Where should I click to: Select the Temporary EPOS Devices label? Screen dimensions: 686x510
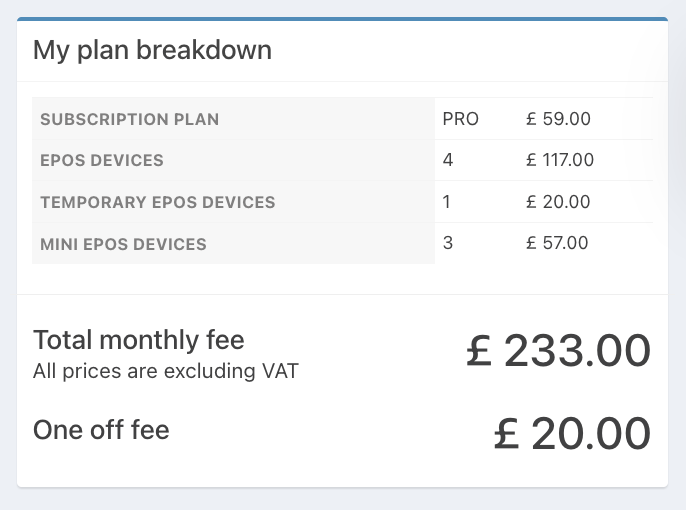[157, 202]
